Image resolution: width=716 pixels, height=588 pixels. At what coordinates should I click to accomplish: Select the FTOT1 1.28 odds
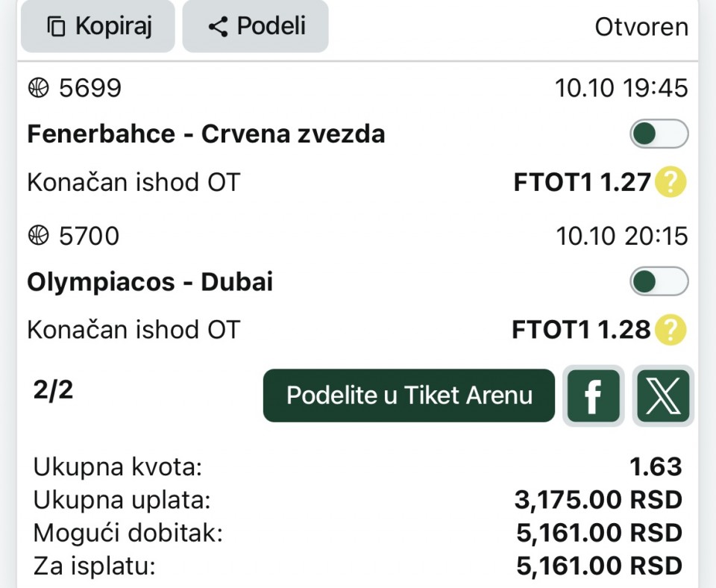(x=581, y=330)
